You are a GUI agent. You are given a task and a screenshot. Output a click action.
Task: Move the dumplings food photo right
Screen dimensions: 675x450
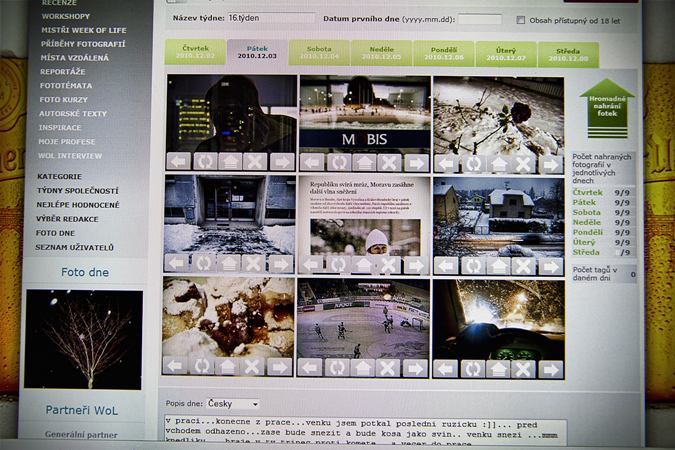280,367
